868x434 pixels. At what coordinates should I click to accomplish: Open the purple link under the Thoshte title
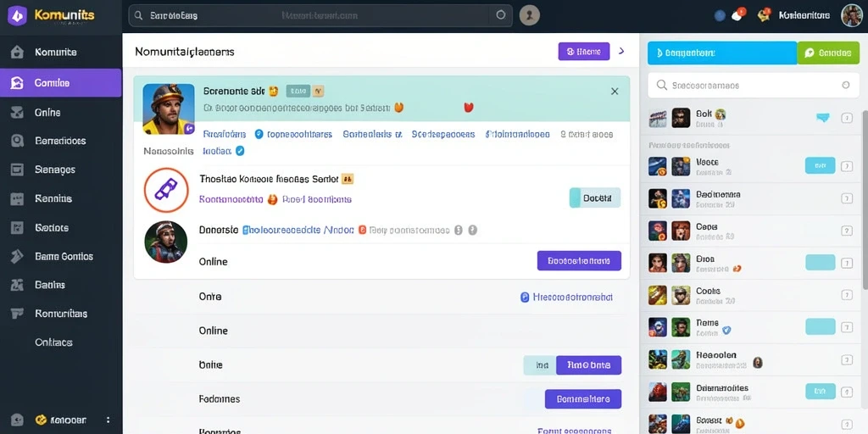coord(231,199)
